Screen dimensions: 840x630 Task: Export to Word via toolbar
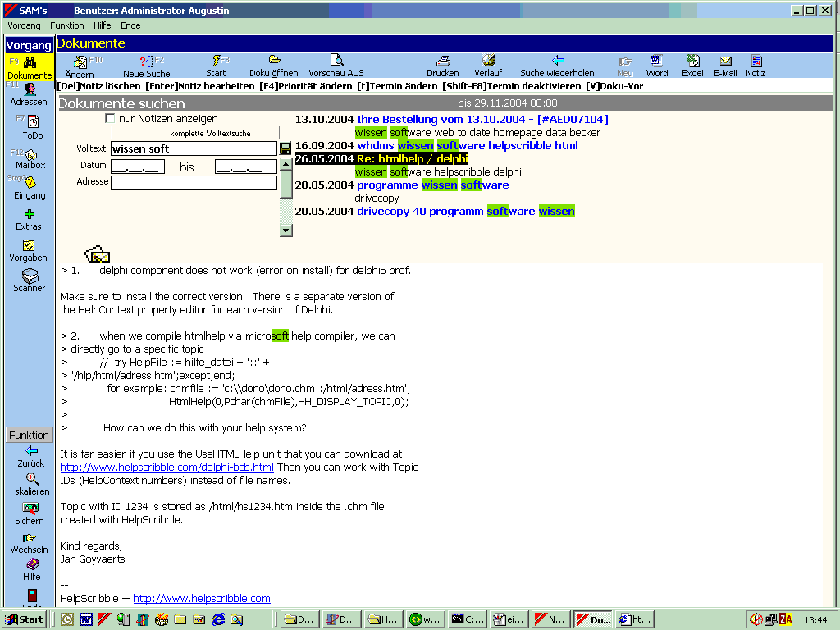point(657,66)
